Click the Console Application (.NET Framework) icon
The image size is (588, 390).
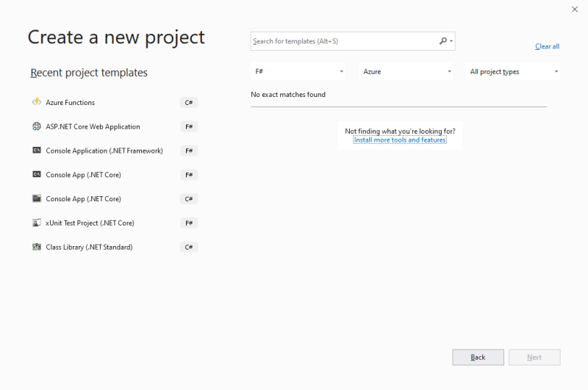pyautogui.click(x=36, y=151)
